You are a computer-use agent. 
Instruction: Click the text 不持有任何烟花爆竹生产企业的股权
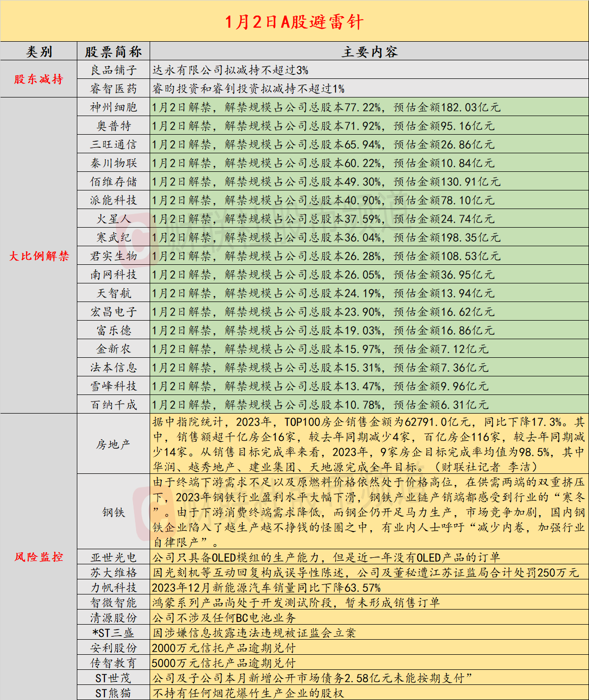(248, 693)
